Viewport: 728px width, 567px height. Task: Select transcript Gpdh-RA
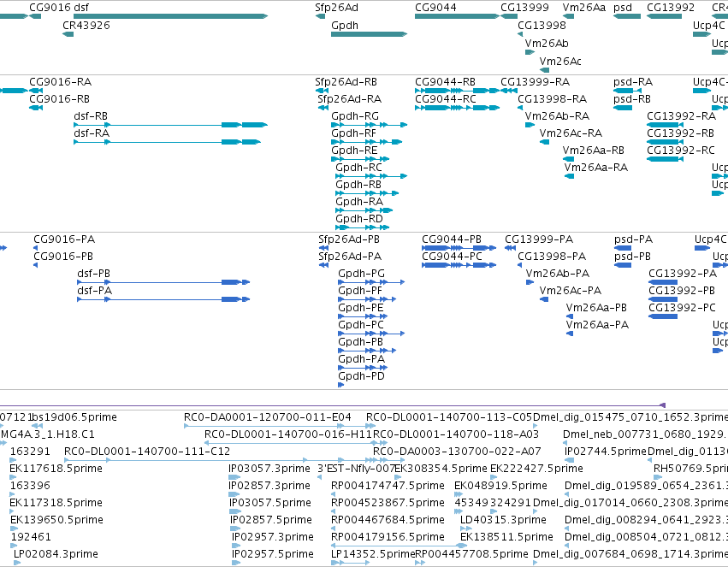(364, 210)
